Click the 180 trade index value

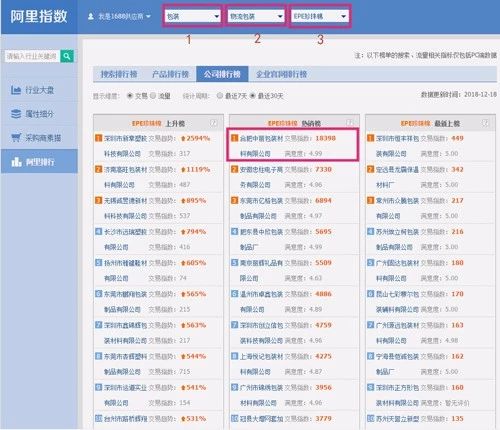[x=457, y=263]
